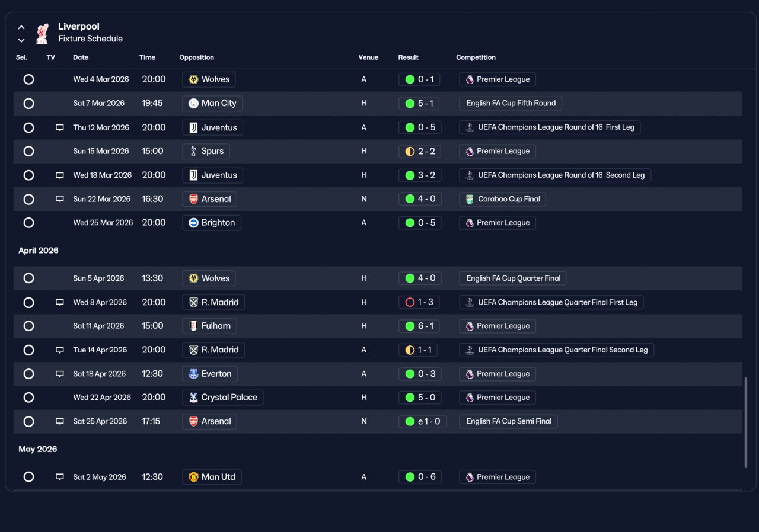Select the radio button for Spurs 15 Mar fixture
The width and height of the screenshot is (759, 532).
tap(28, 151)
